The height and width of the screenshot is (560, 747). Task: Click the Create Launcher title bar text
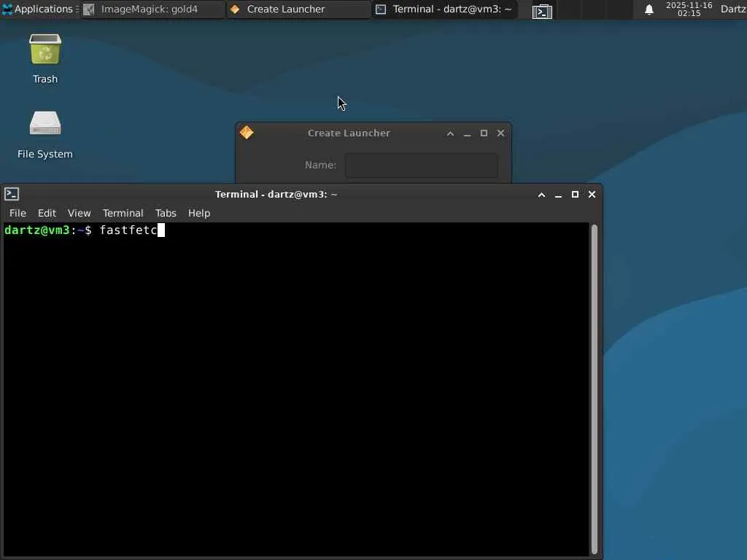coord(349,133)
